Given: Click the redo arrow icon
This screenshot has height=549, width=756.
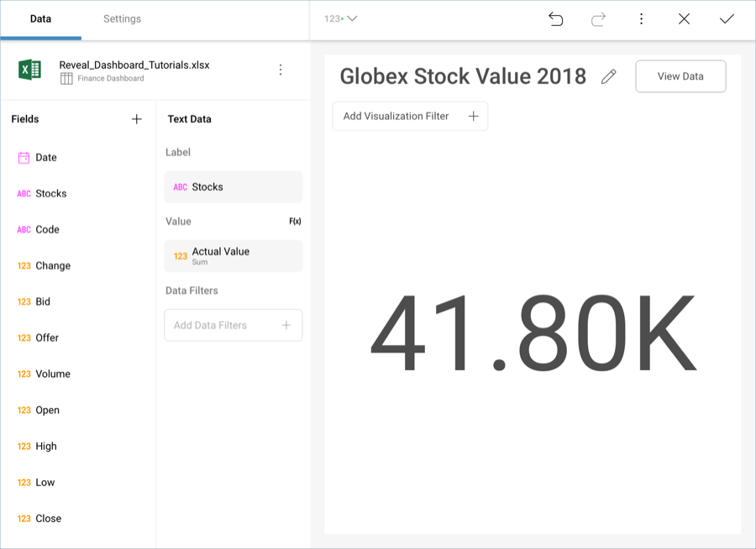Looking at the screenshot, I should pyautogui.click(x=598, y=18).
